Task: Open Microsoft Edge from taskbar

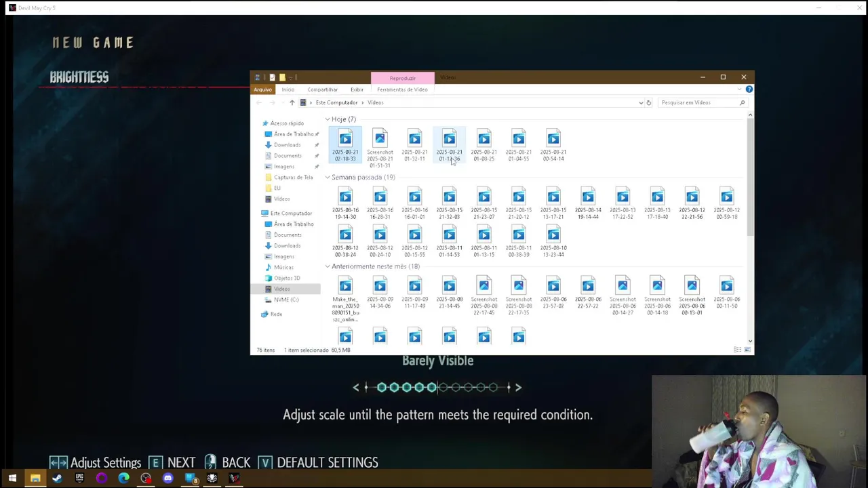Action: [123, 479]
